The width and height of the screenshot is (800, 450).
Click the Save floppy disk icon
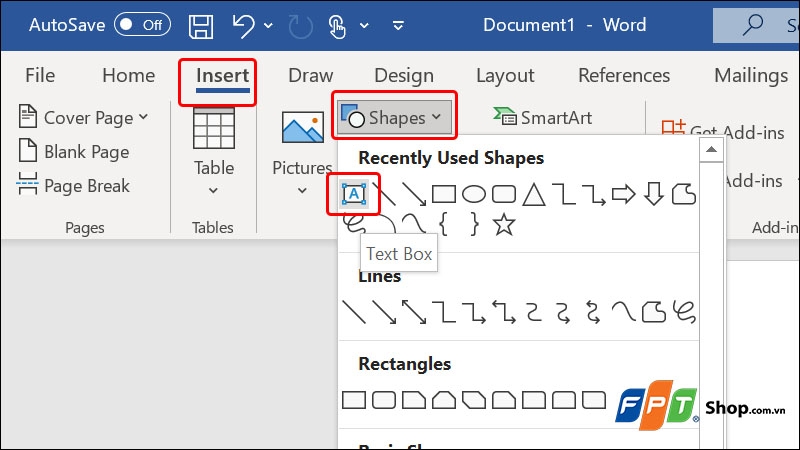click(201, 25)
